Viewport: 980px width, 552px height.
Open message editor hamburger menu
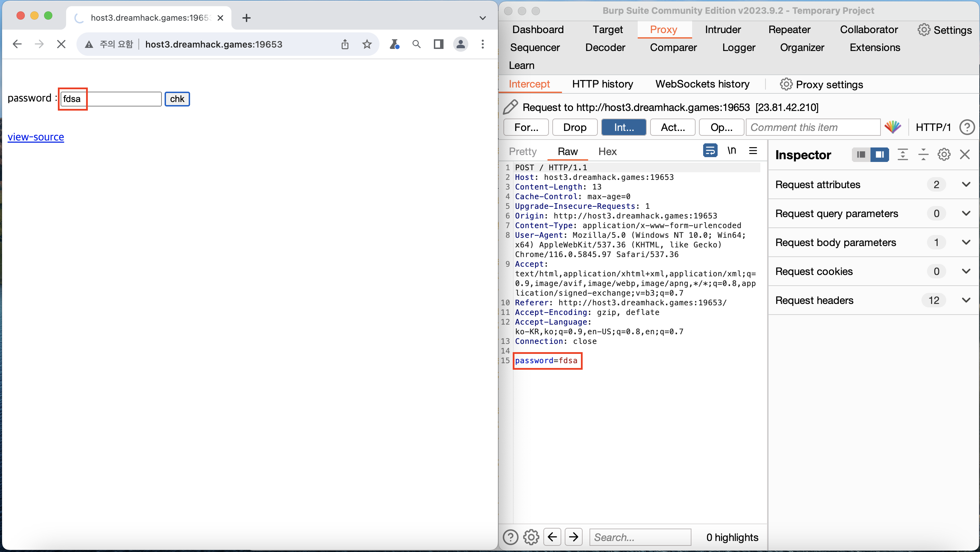pyautogui.click(x=753, y=151)
